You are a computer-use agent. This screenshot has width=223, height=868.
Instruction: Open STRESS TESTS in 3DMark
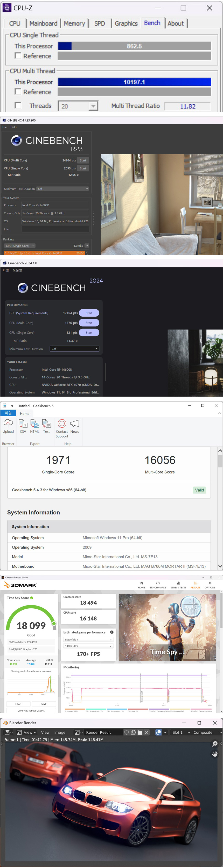(178, 585)
